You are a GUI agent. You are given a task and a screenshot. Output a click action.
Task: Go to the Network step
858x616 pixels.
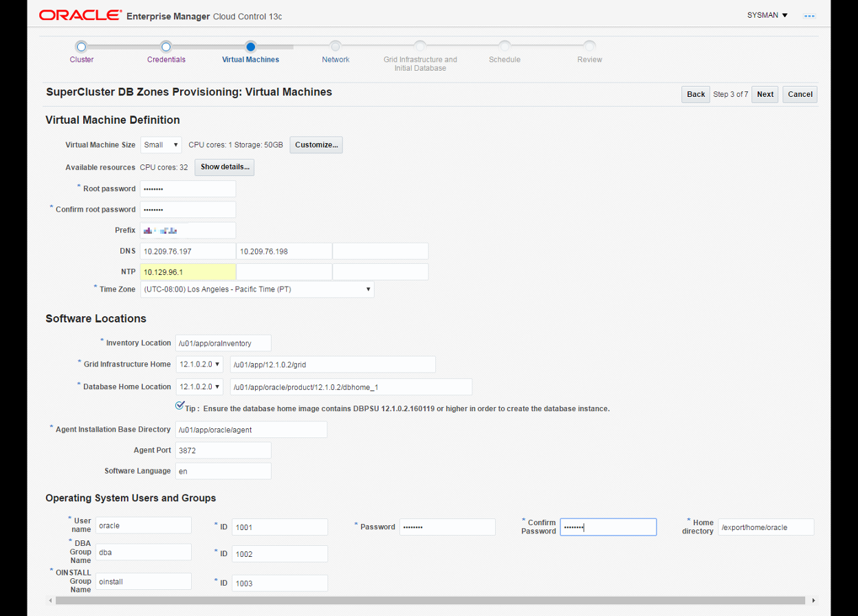click(x=335, y=60)
